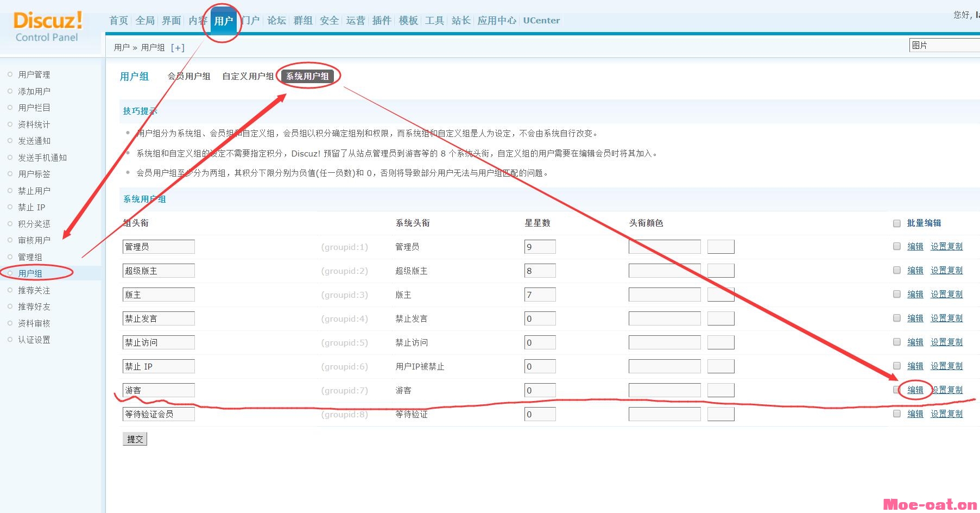
Task: Click the 游客 group title field
Action: (159, 390)
